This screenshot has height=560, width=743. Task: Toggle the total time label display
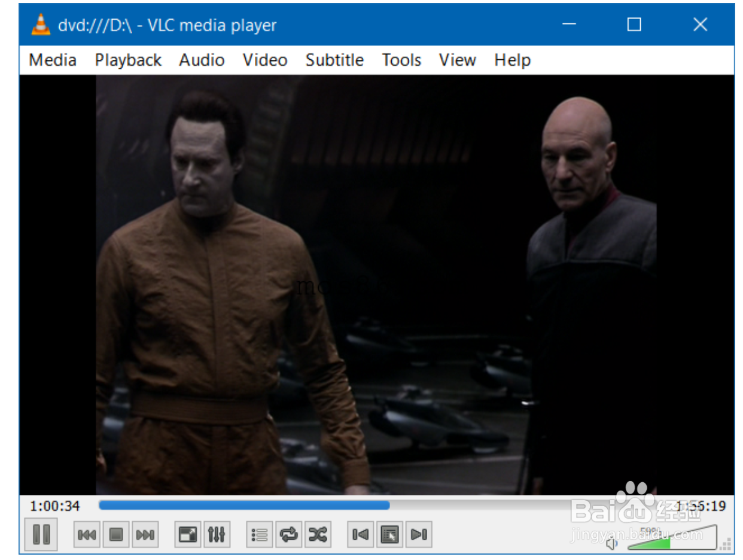click(701, 506)
